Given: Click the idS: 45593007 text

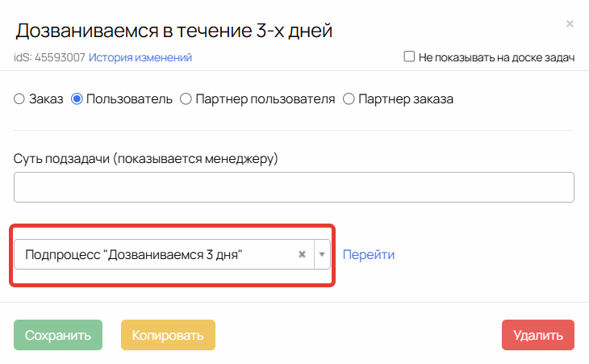Looking at the screenshot, I should (49, 57).
